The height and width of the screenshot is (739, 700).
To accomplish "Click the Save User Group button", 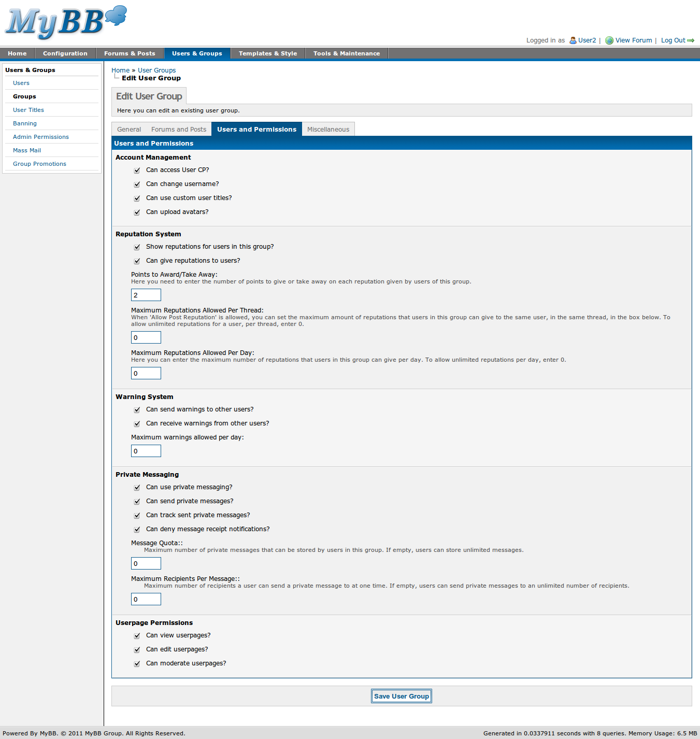I will point(402,696).
